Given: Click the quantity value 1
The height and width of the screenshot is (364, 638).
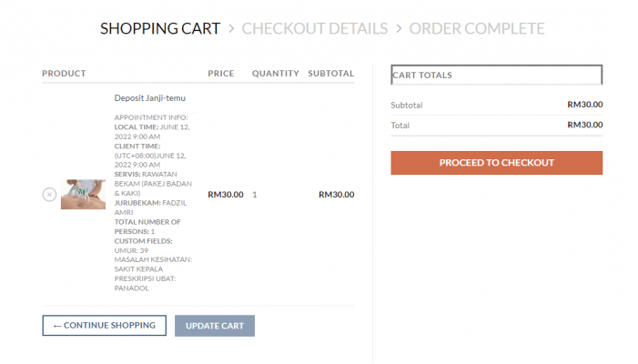Looking at the screenshot, I should click(255, 195).
